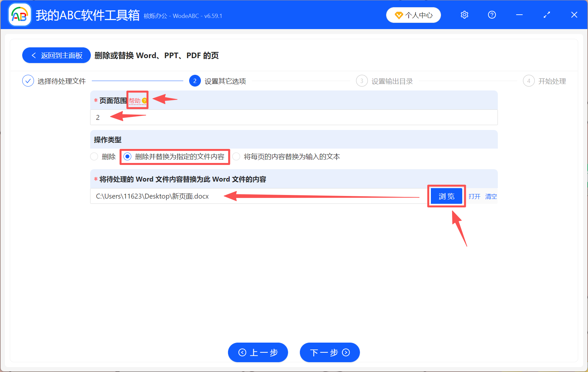Click the yellow question icon next to 帮助
Image resolution: width=588 pixels, height=372 pixels.
[x=145, y=101]
